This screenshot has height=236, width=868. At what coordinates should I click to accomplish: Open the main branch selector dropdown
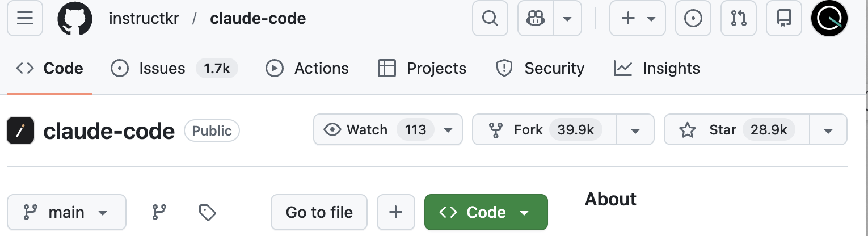click(66, 213)
